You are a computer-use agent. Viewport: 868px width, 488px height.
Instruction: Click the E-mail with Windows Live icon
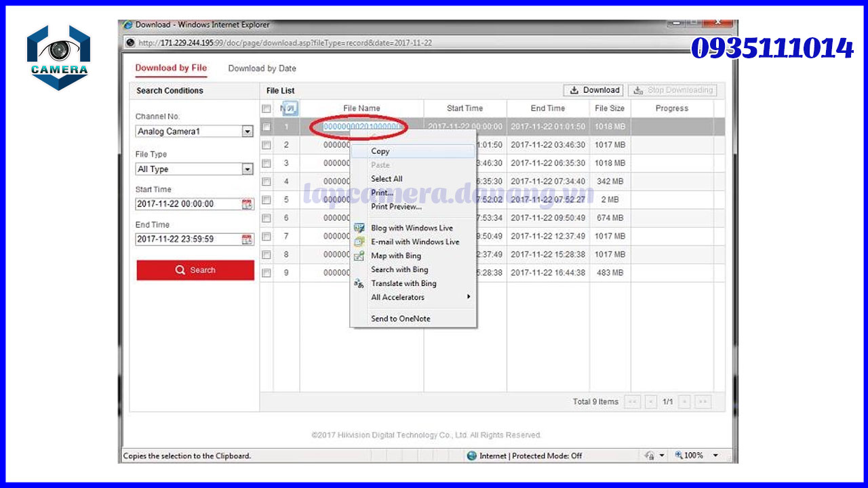pos(359,242)
